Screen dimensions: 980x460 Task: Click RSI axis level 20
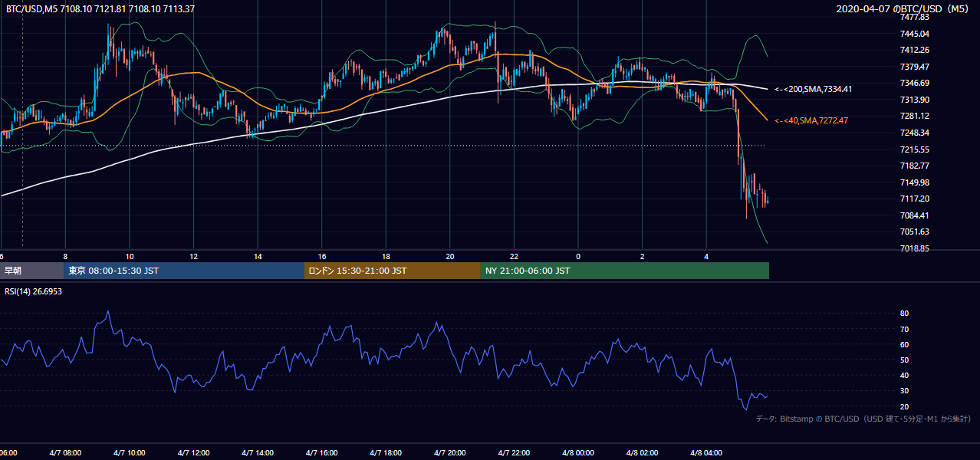904,406
